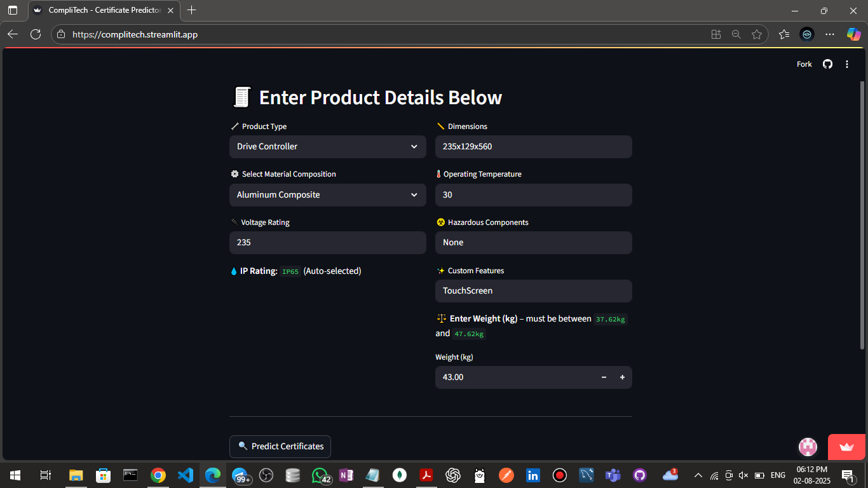
Task: Click the Voltage Rating input
Action: (x=328, y=243)
